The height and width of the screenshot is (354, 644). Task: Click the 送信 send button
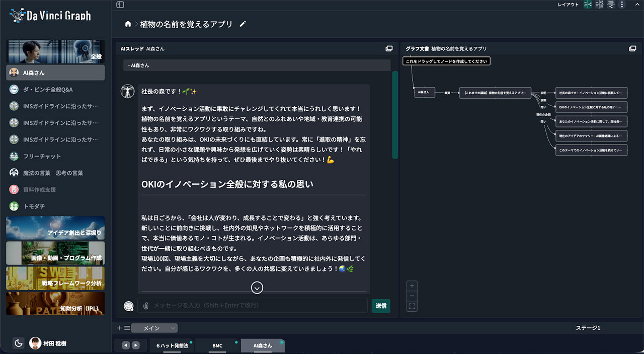click(381, 306)
